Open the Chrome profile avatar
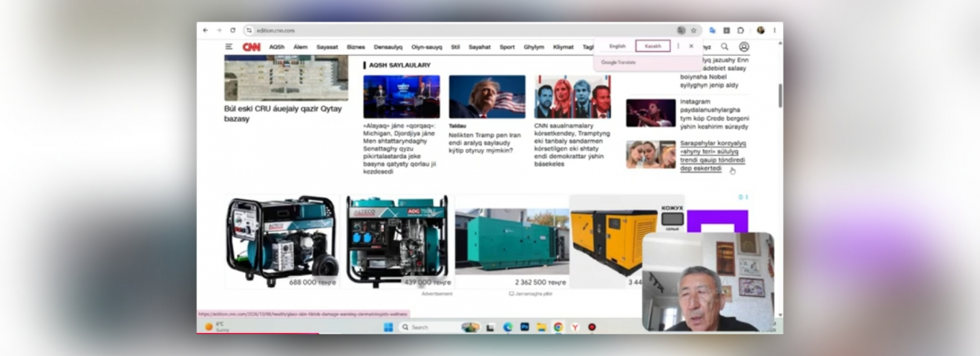This screenshot has height=356, width=980. (761, 30)
